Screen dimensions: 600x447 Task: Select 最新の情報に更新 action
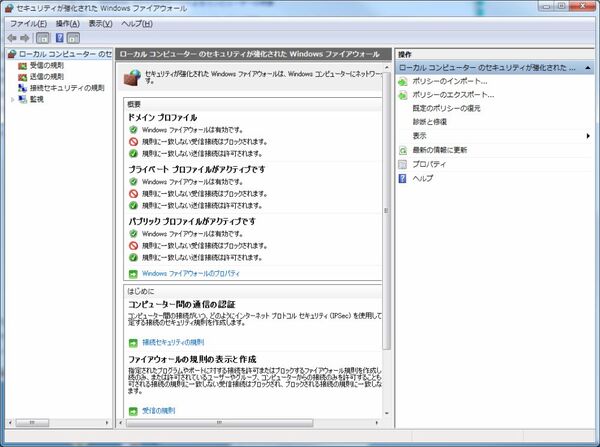(439, 150)
